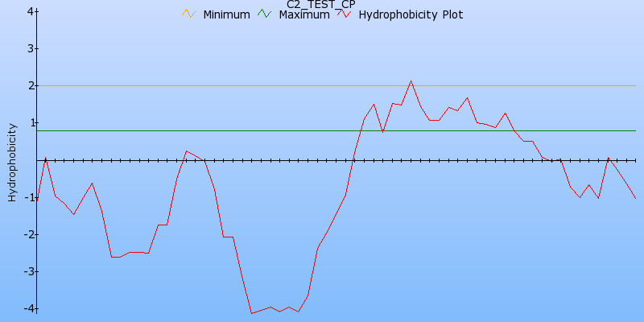This screenshot has width=644, height=322.
Task: Select the "Maximum" legend label
Action: pos(303,15)
